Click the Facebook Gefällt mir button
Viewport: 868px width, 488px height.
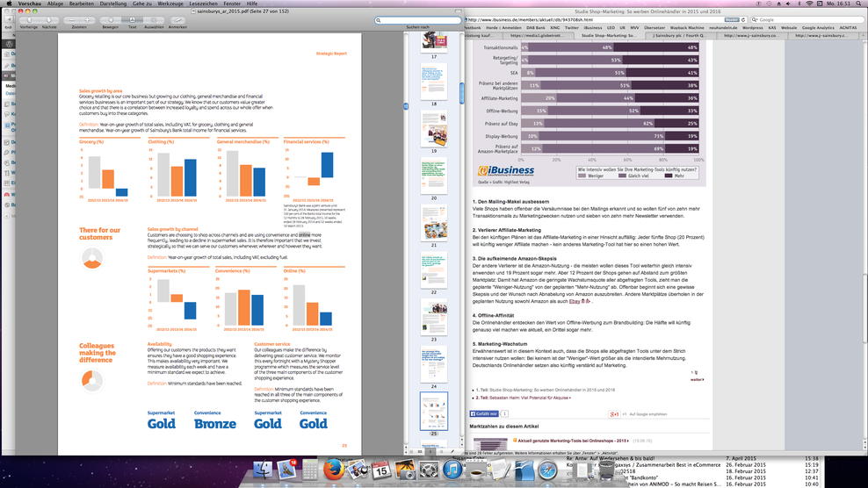pos(484,414)
